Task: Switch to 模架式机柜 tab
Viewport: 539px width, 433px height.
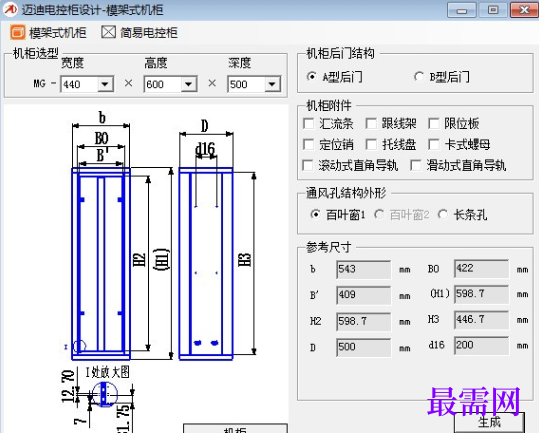Action: 48,33
